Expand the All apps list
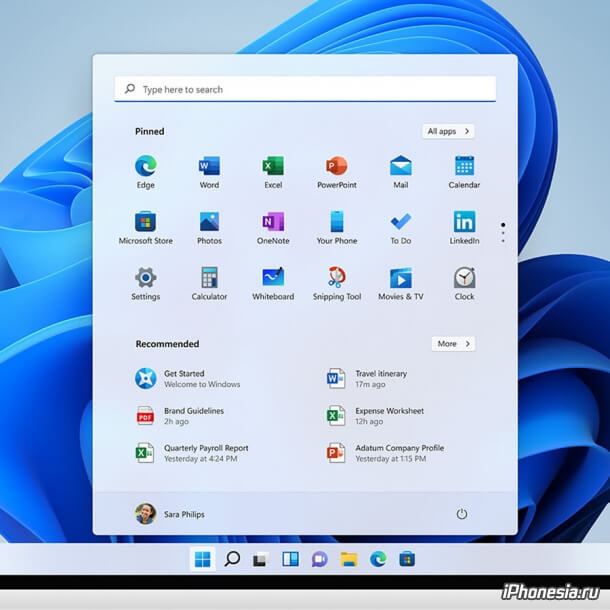 click(448, 131)
